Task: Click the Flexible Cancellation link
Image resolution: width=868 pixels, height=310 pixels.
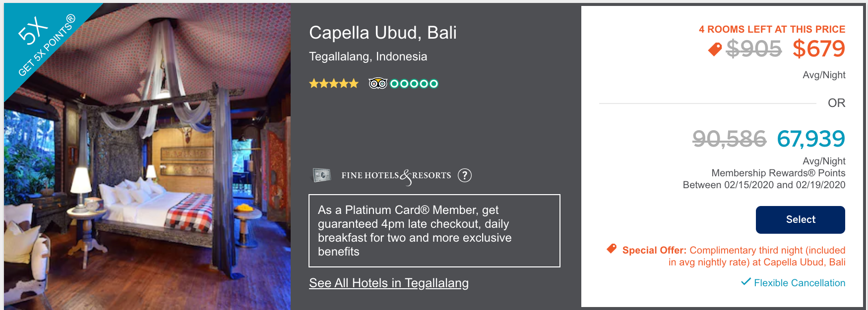Action: coord(799,283)
